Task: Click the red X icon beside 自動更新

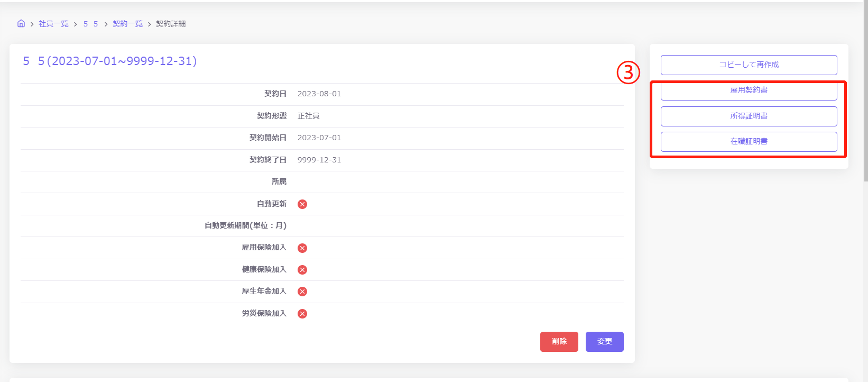Action: coord(302,204)
